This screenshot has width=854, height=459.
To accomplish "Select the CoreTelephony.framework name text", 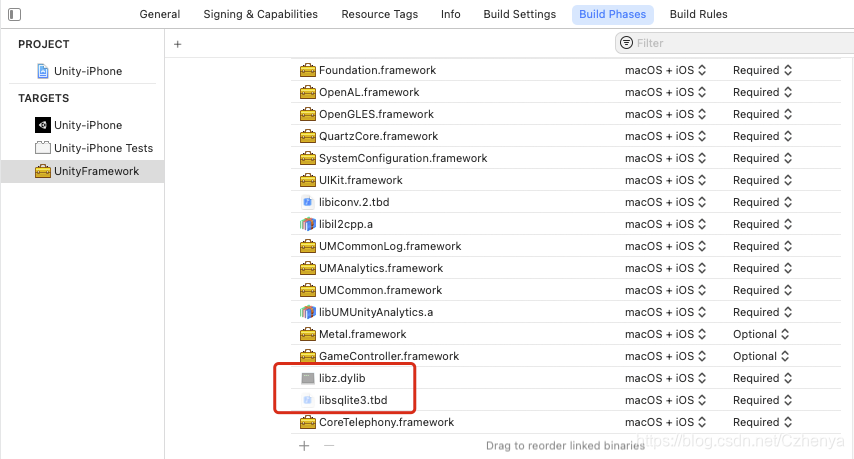I will pos(386,422).
